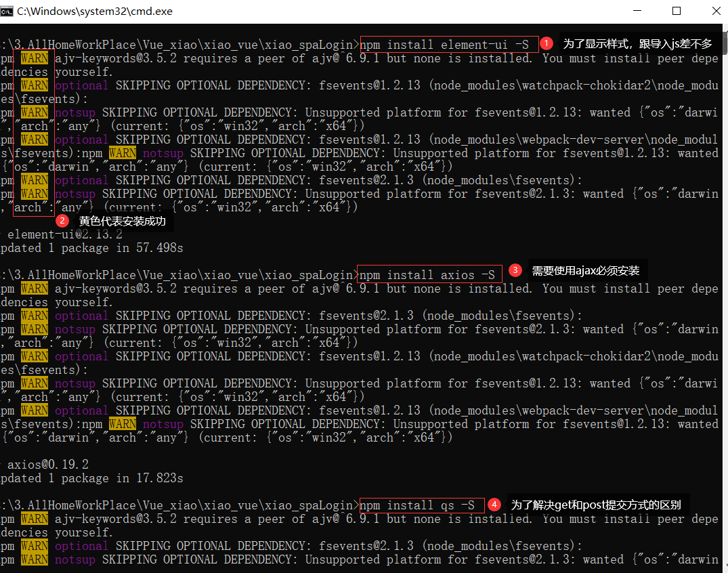
Task: Select the text 'axios@0.19.2'
Action: click(x=48, y=465)
